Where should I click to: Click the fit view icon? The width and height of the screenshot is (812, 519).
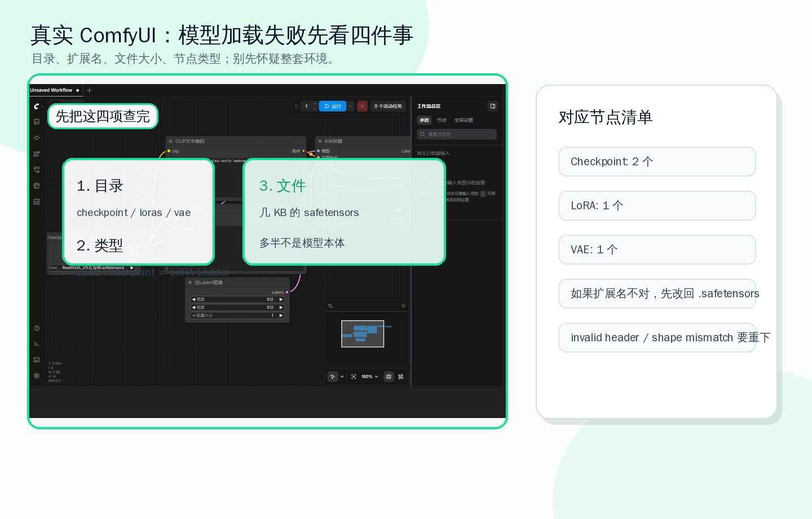354,376
